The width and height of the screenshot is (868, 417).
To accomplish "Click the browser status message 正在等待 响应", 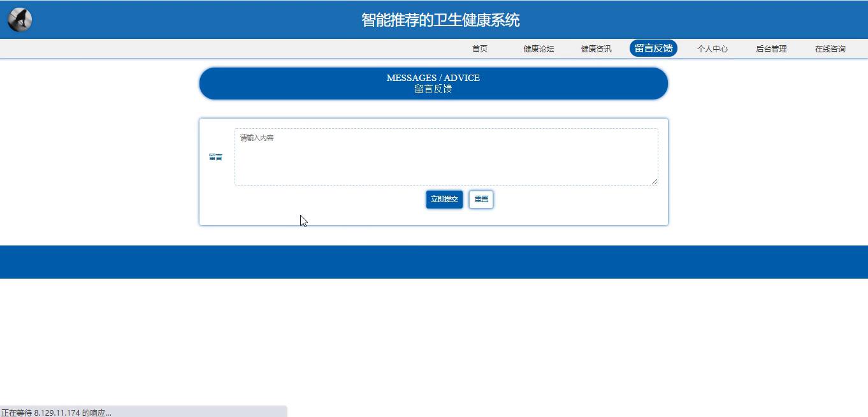I will 56,413.
